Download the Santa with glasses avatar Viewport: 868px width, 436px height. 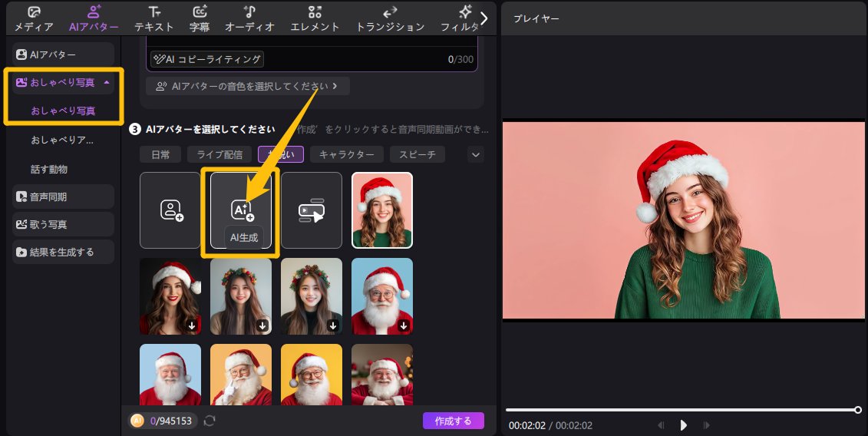tap(404, 325)
